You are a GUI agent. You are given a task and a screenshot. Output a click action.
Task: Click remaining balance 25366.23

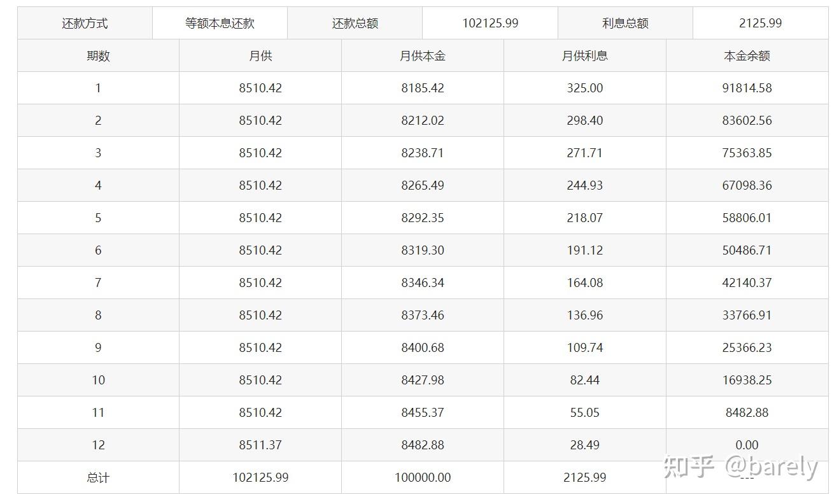pos(747,348)
